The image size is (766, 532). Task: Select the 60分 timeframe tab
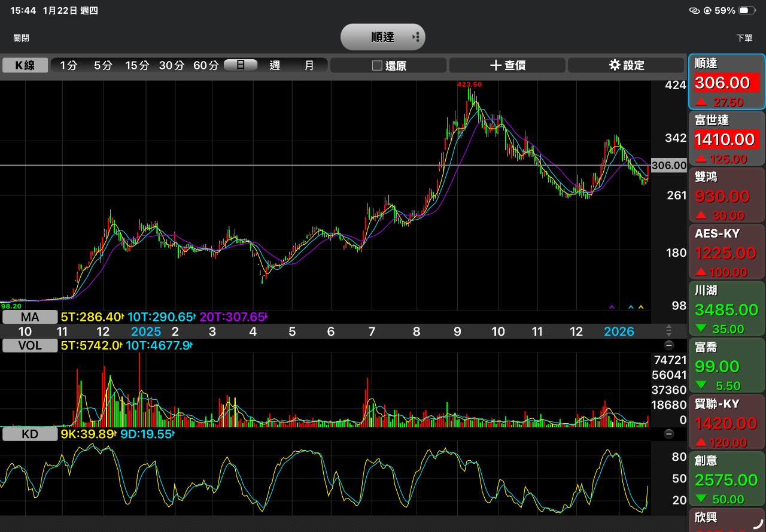coord(205,65)
